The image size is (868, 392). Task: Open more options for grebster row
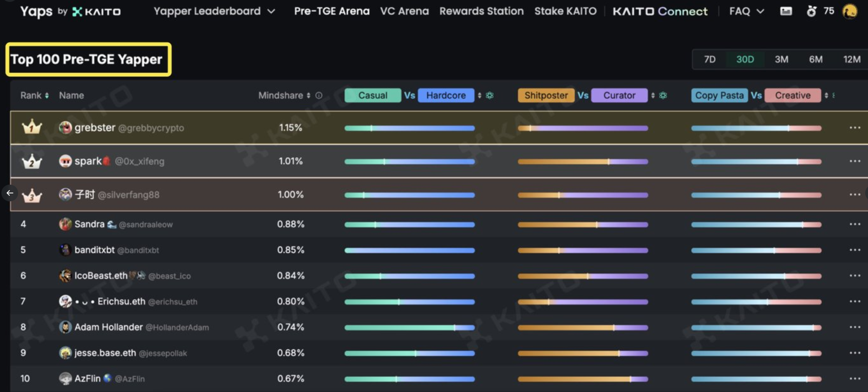[855, 128]
